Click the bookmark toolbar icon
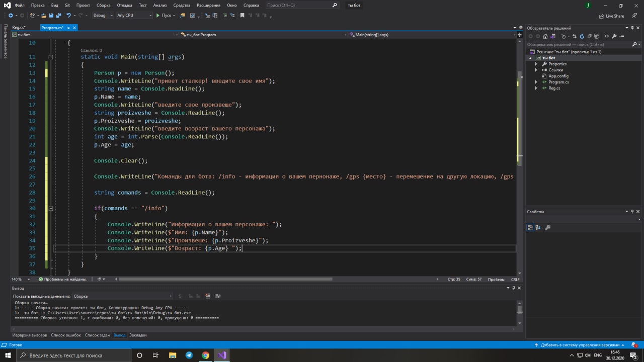Image resolution: width=644 pixels, height=362 pixels. [242, 16]
